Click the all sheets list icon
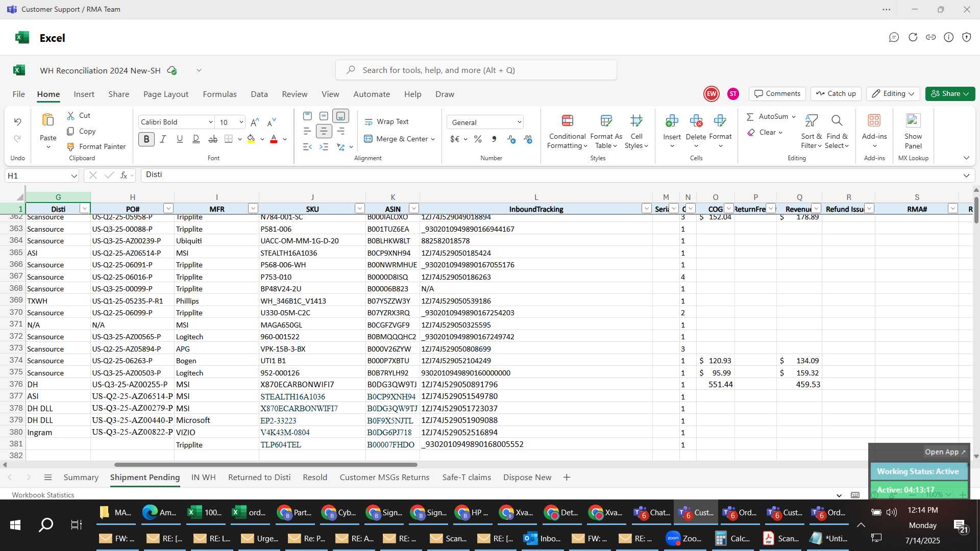Viewport: 980px width, 551px height. 48,477
